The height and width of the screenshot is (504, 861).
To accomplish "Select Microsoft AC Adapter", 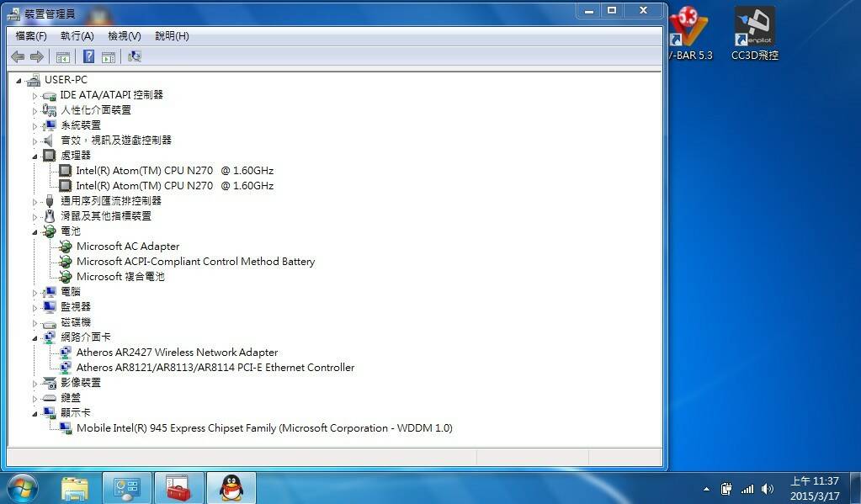I will click(128, 247).
